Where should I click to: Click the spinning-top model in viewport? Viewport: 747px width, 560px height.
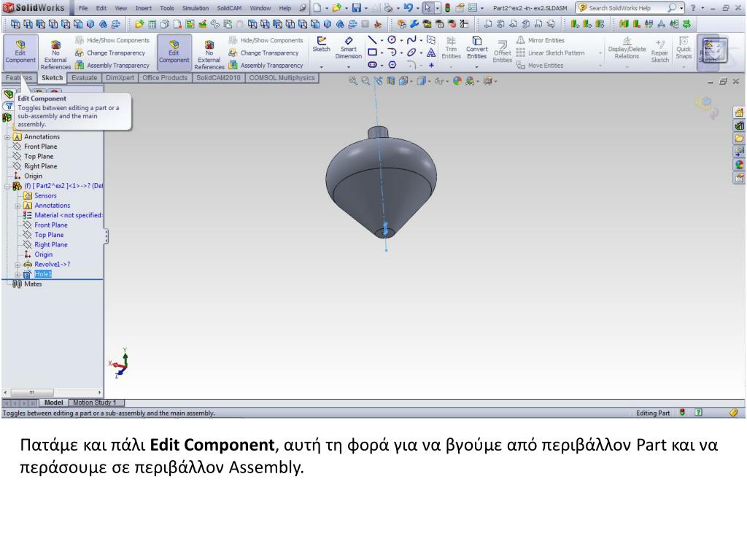[381, 181]
